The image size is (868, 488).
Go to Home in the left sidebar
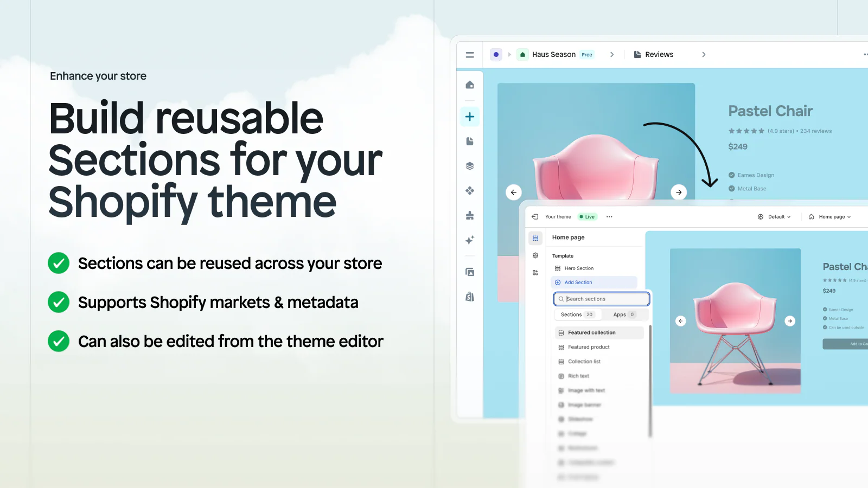[x=470, y=85]
